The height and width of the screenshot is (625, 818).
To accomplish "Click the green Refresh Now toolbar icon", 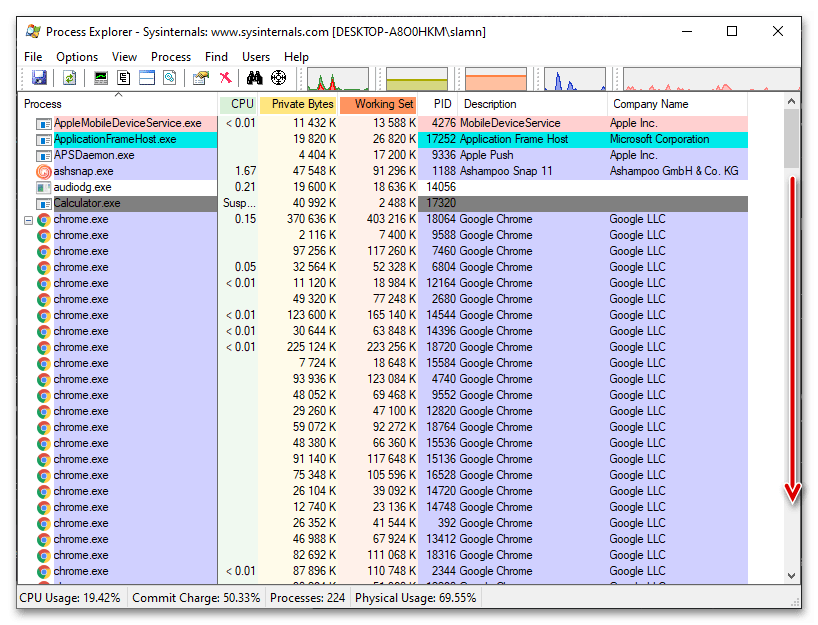I will pyautogui.click(x=70, y=78).
